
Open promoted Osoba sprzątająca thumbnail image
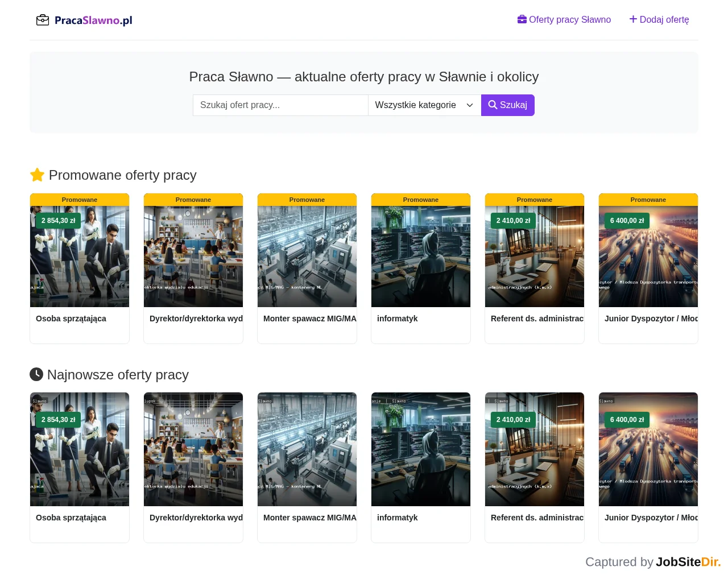coord(80,257)
